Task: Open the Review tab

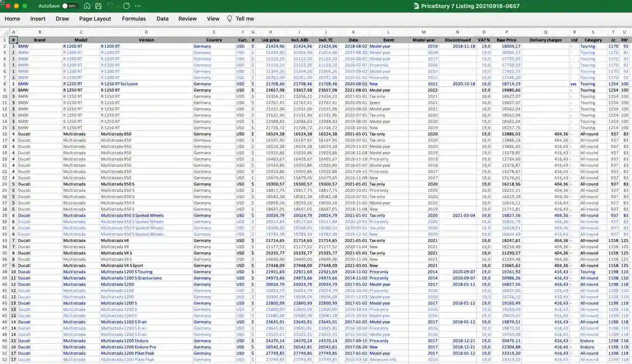Action: (x=187, y=19)
